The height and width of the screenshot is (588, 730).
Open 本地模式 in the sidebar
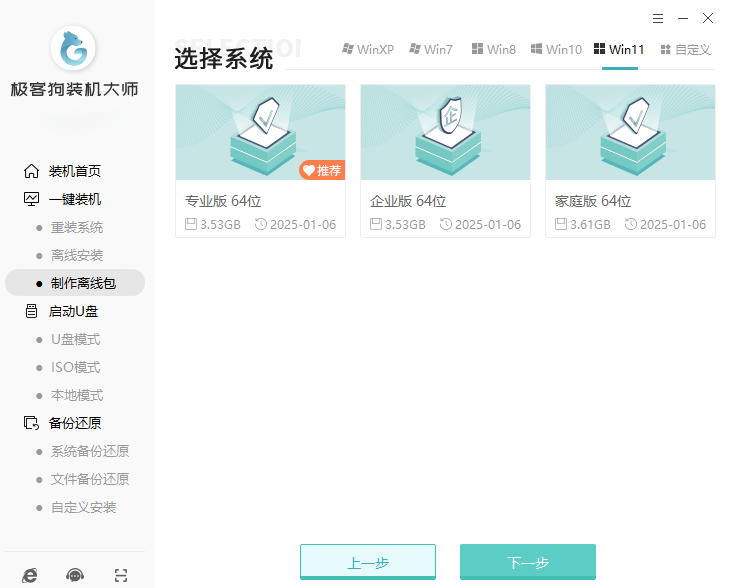[77, 395]
